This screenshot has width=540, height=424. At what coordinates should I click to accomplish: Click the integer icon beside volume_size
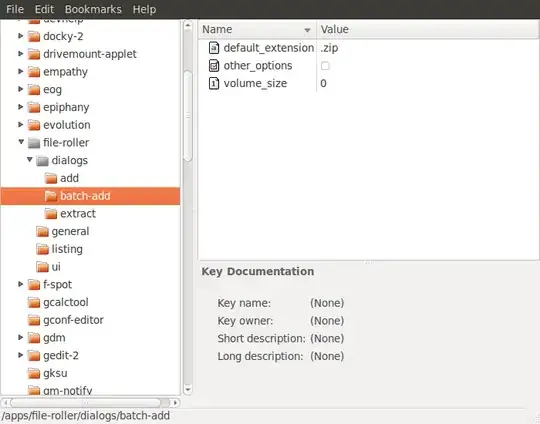(x=214, y=83)
